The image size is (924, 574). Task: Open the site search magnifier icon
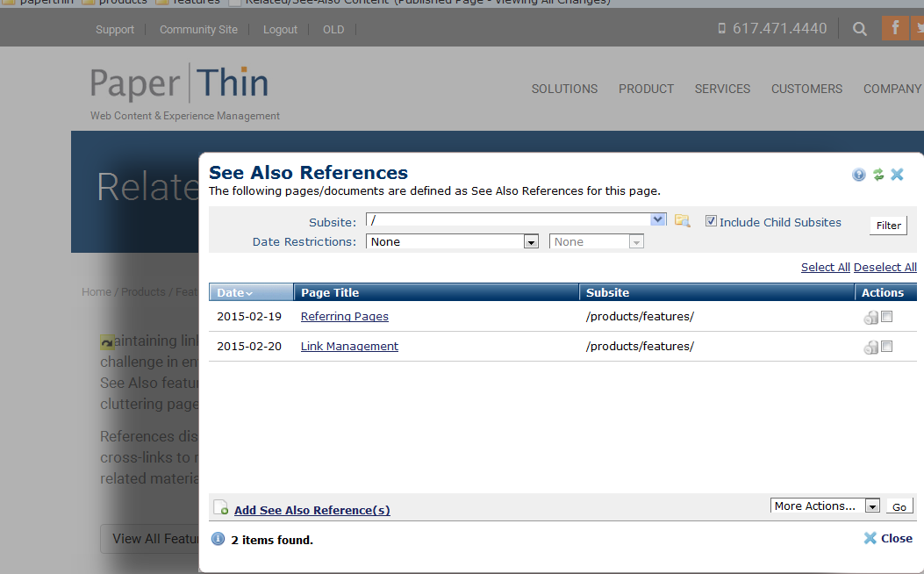coord(860,29)
